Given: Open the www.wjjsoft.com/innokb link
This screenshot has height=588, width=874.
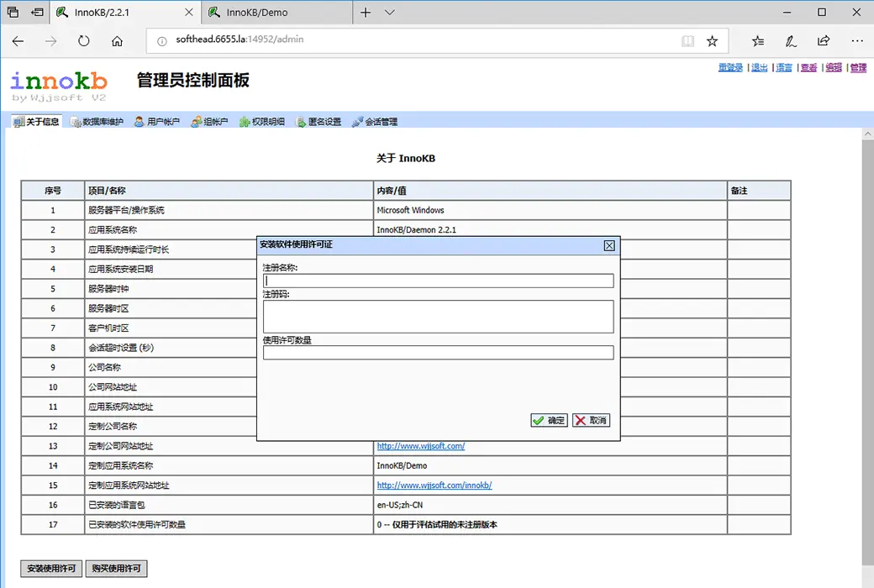Looking at the screenshot, I should click(x=434, y=486).
